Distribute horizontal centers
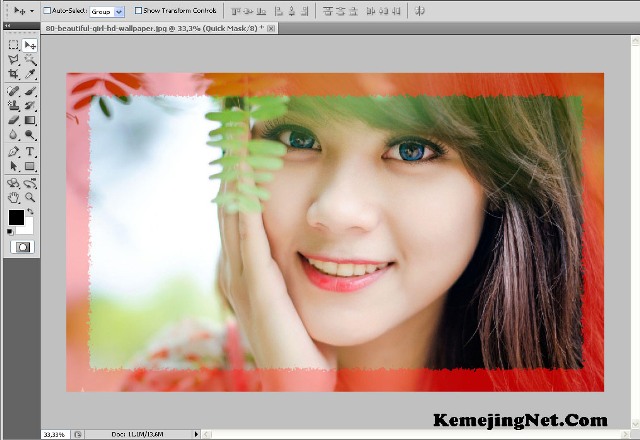This screenshot has width=640, height=440. click(x=384, y=11)
